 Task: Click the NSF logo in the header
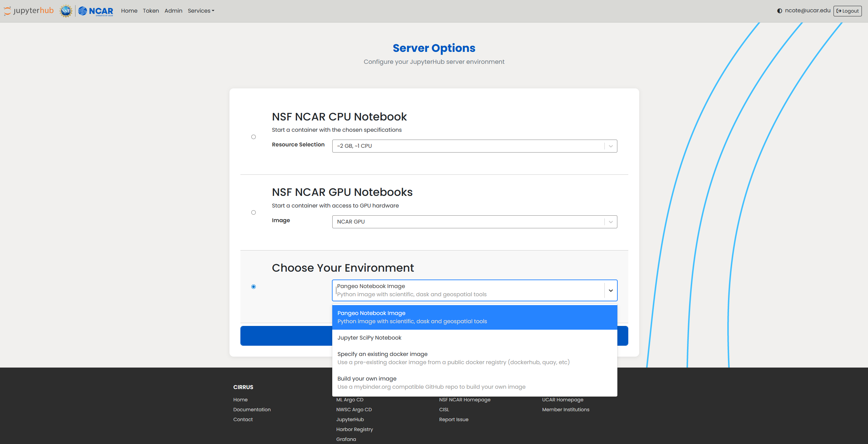[66, 11]
